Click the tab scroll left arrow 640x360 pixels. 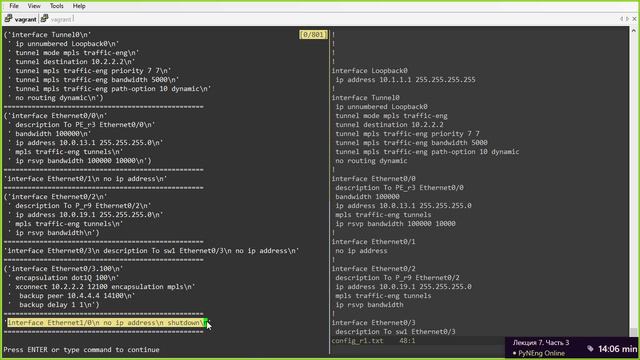coord(621,19)
